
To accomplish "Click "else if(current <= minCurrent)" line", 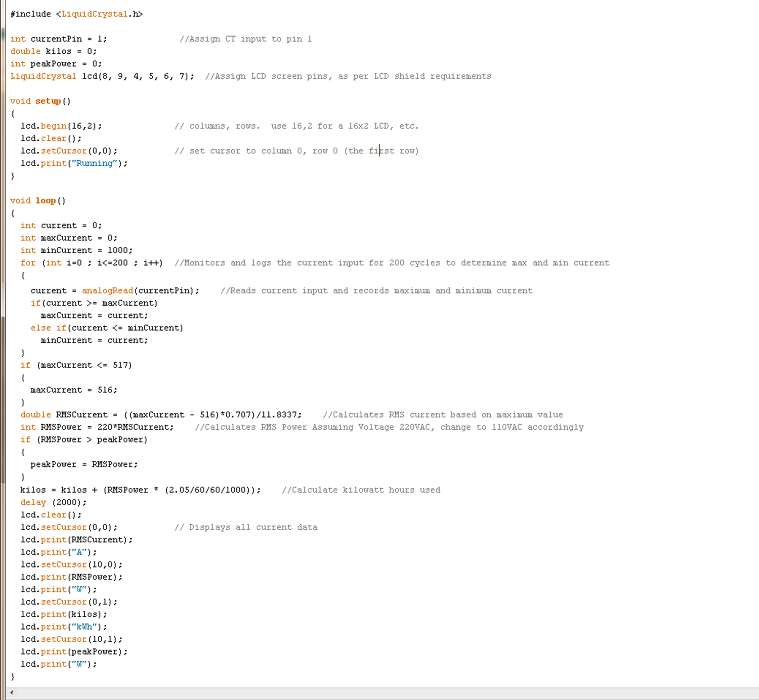I will [107, 328].
